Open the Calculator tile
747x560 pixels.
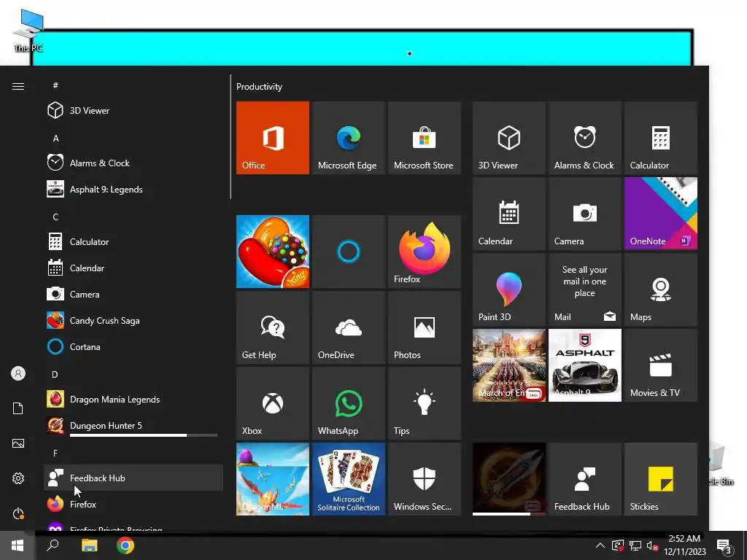pyautogui.click(x=660, y=138)
